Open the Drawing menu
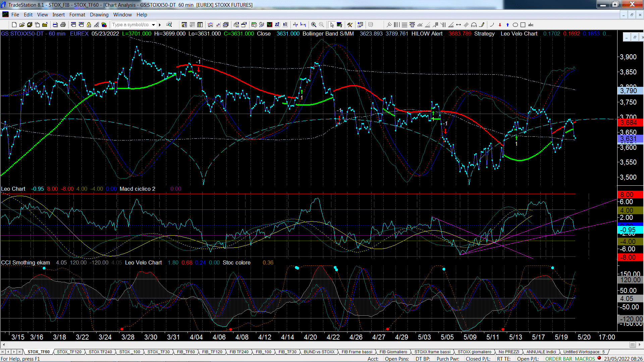Viewport: 644px width, 362px height. click(99, 15)
